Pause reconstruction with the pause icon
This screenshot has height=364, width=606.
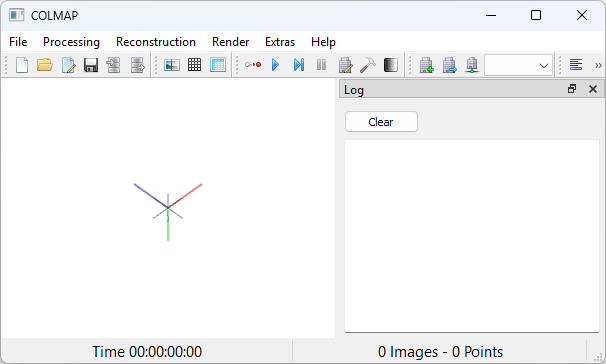[322, 65]
